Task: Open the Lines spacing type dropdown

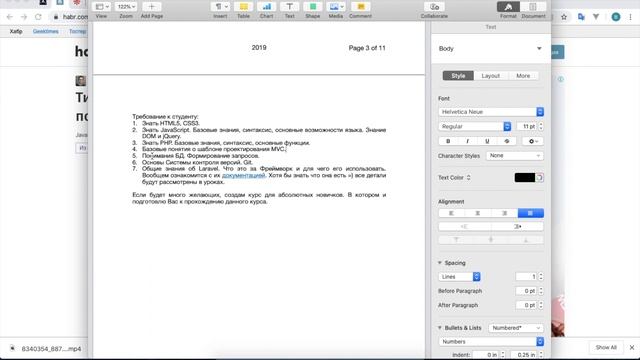Action: coord(459,277)
